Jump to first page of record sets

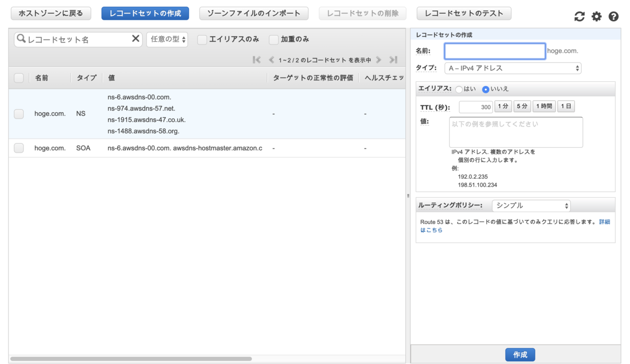pyautogui.click(x=257, y=60)
